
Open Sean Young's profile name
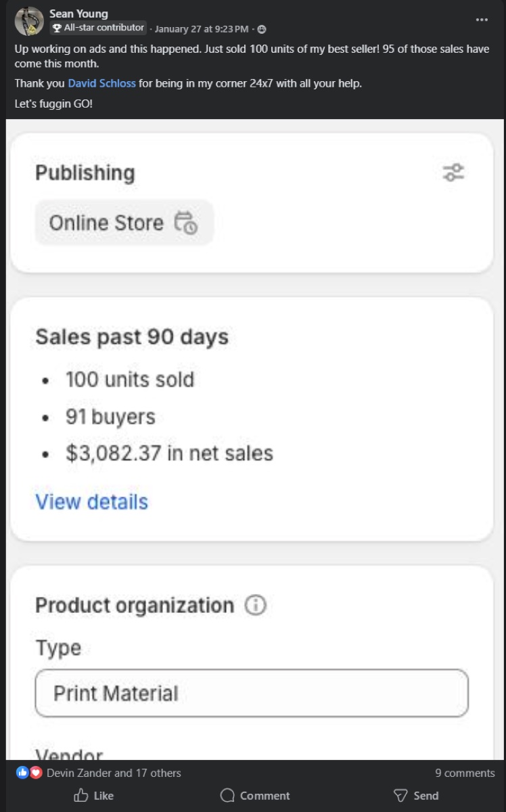click(77, 13)
